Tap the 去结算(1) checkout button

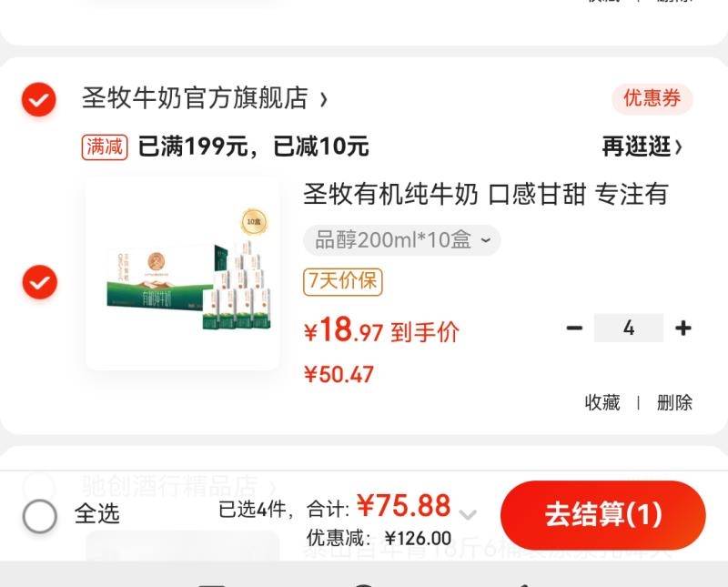click(x=603, y=515)
